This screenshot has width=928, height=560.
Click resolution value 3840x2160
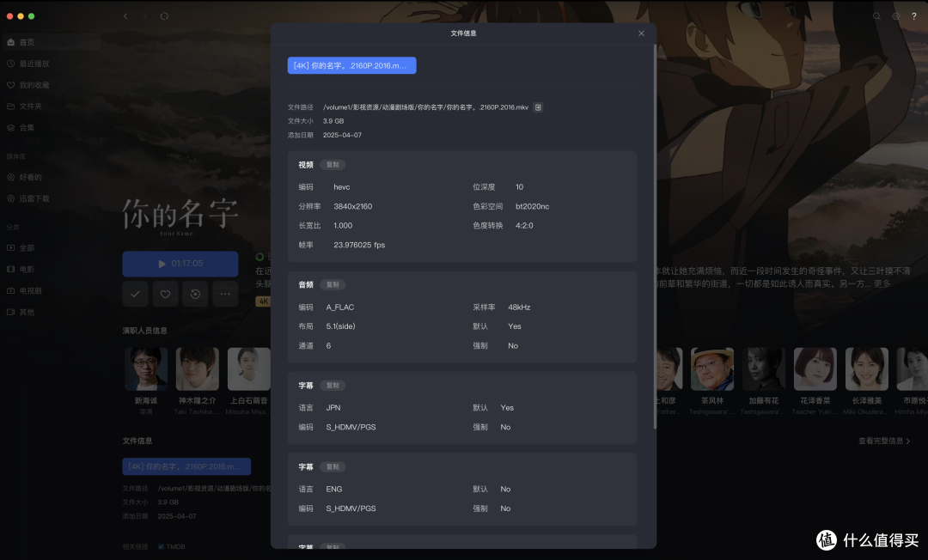(353, 206)
